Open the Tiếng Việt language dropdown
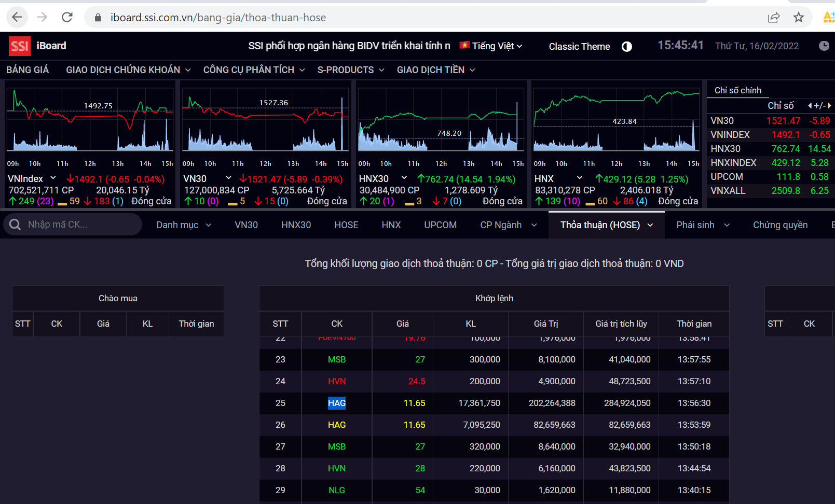Image resolution: width=835 pixels, height=504 pixels. (497, 46)
